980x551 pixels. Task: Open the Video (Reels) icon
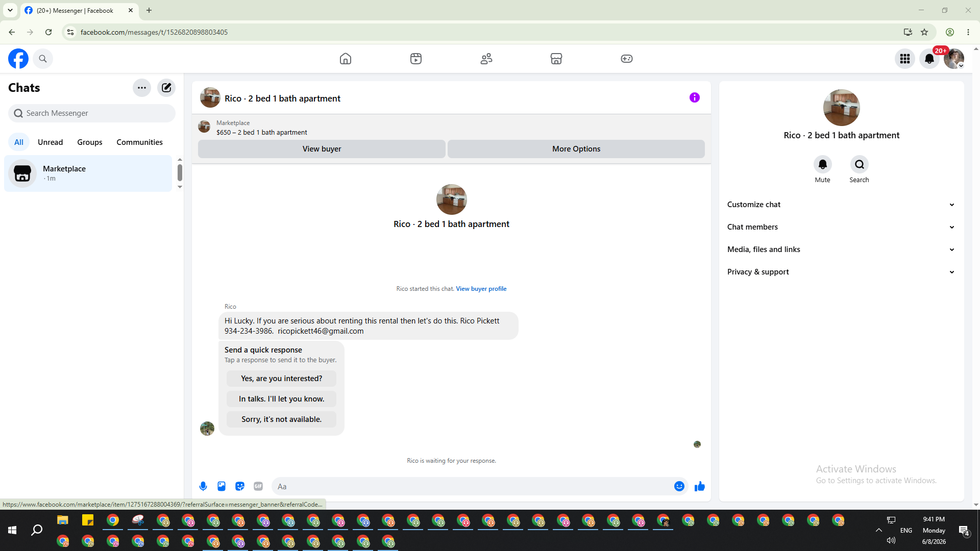(x=416, y=59)
